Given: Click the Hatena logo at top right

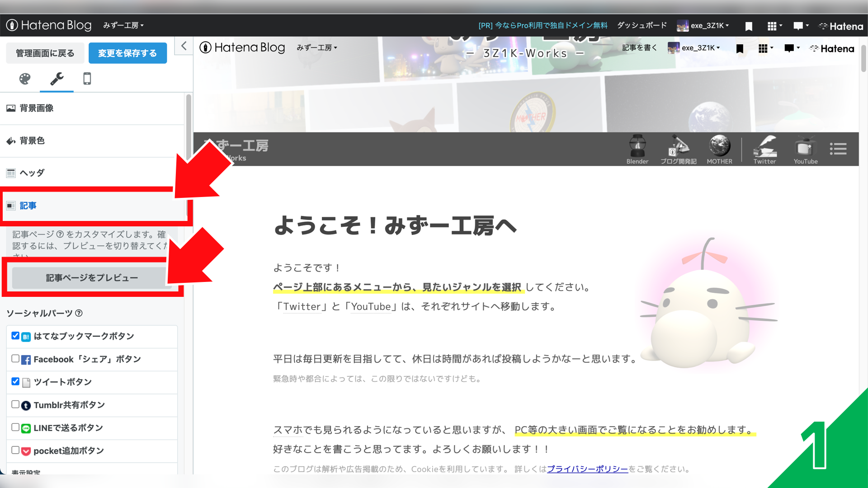Looking at the screenshot, I should (841, 26).
